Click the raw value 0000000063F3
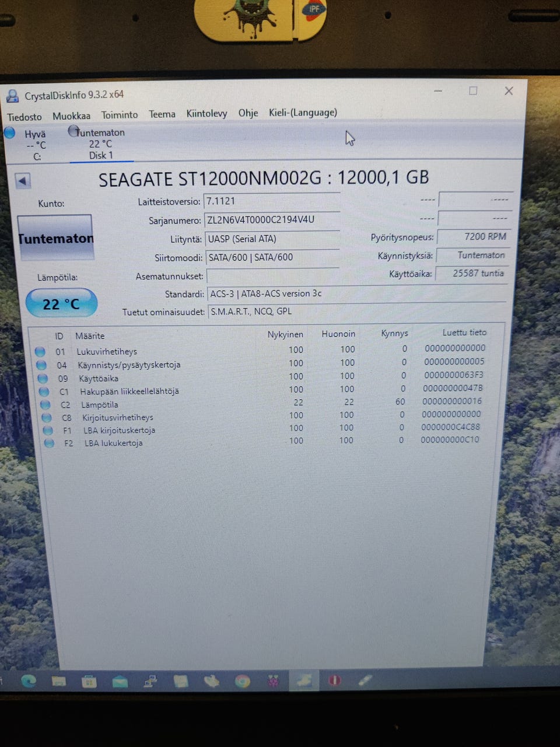This screenshot has width=560, height=747. click(x=454, y=375)
